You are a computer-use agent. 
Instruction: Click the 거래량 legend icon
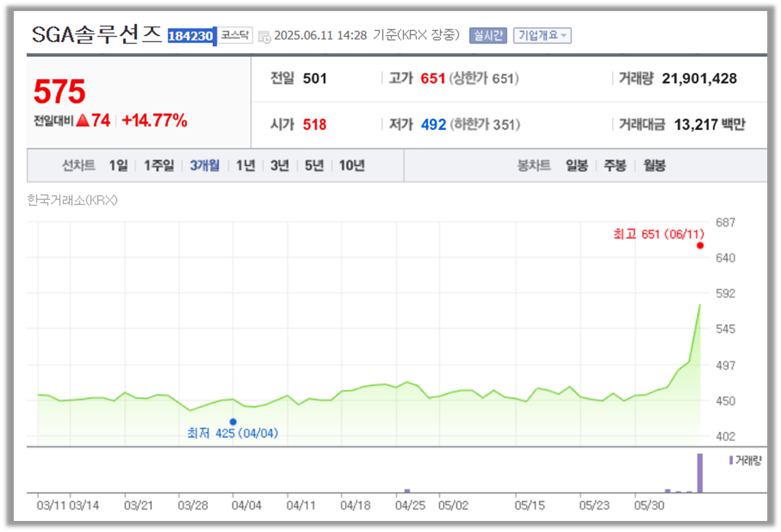pyautogui.click(x=731, y=460)
